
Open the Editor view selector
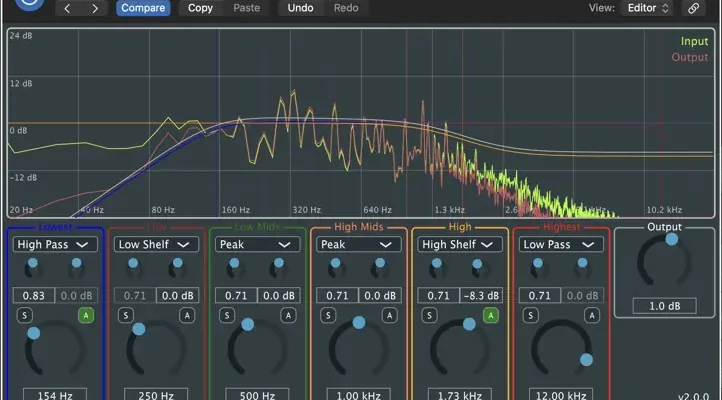click(648, 8)
